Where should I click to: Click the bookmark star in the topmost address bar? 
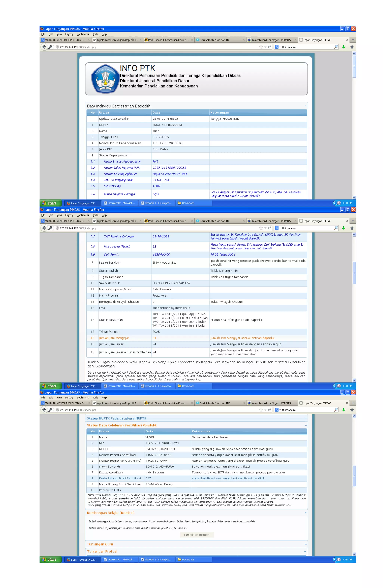tap(261, 47)
